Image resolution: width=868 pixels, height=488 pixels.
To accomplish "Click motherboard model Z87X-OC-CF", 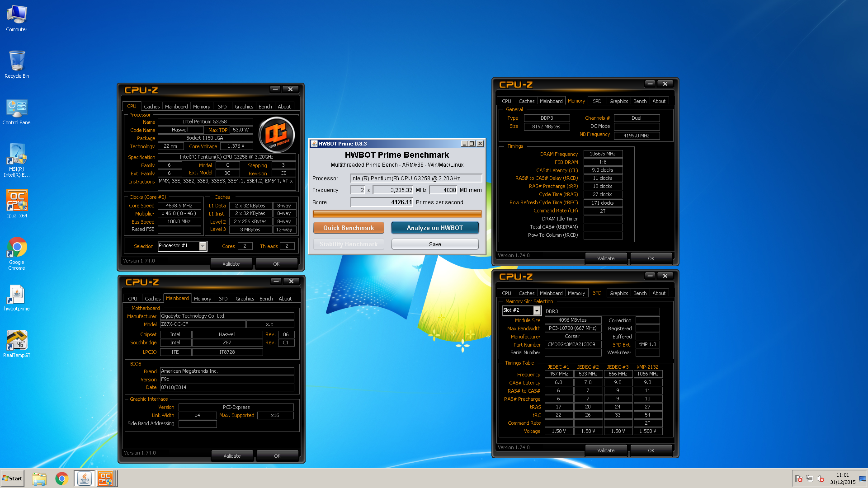I will (x=203, y=324).
